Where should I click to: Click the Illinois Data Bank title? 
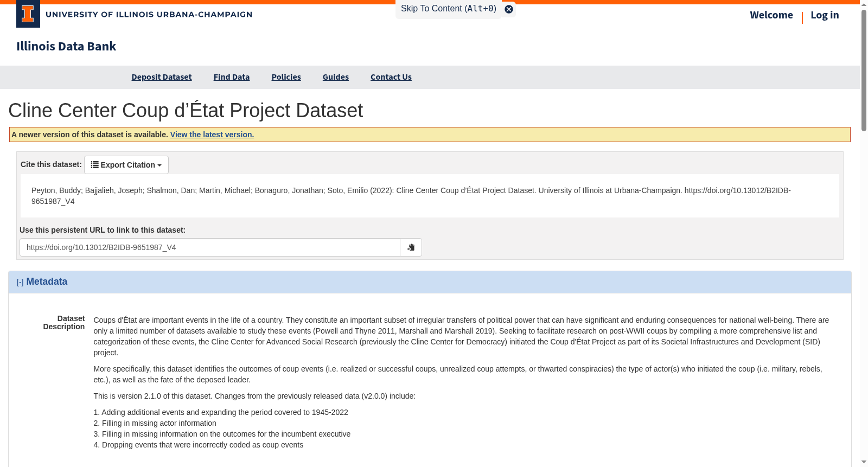pos(66,46)
